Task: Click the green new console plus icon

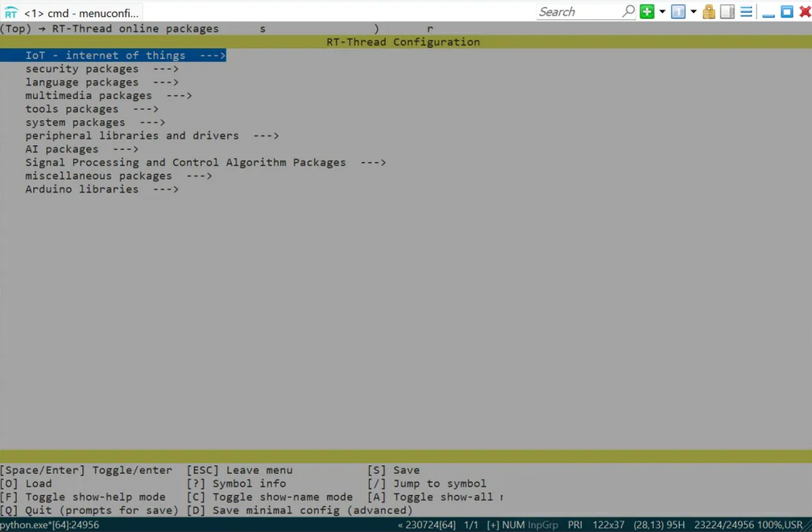Action: 647,11
